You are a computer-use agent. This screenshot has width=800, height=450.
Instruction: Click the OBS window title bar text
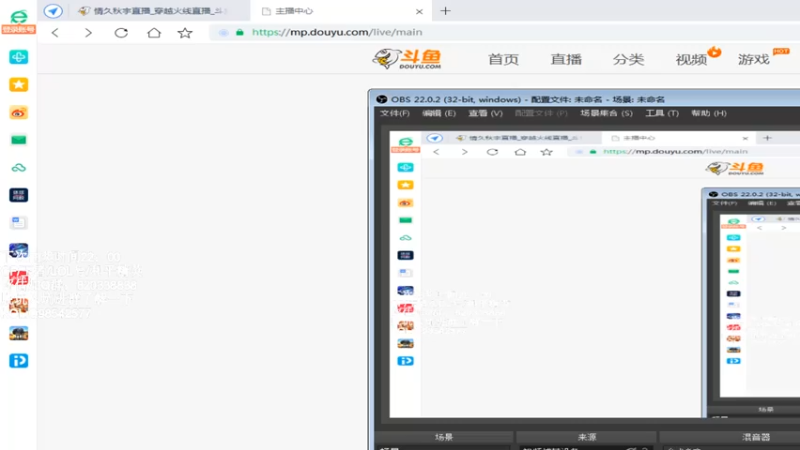click(x=528, y=99)
